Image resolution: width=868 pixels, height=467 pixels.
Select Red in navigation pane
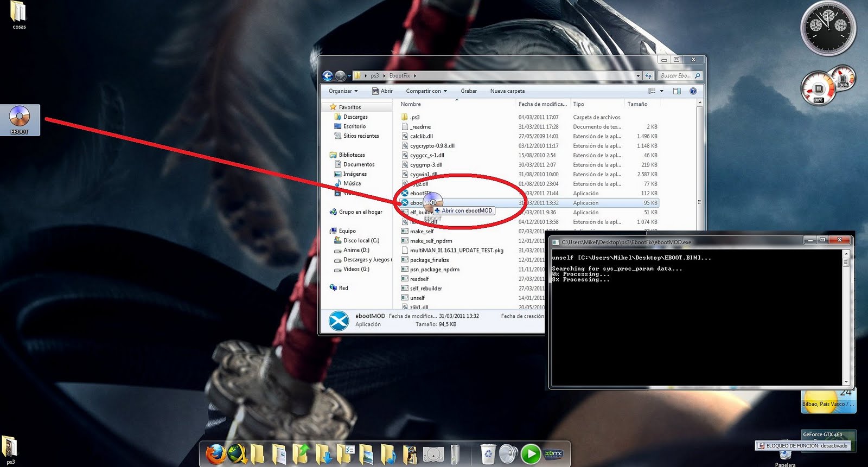click(x=343, y=288)
